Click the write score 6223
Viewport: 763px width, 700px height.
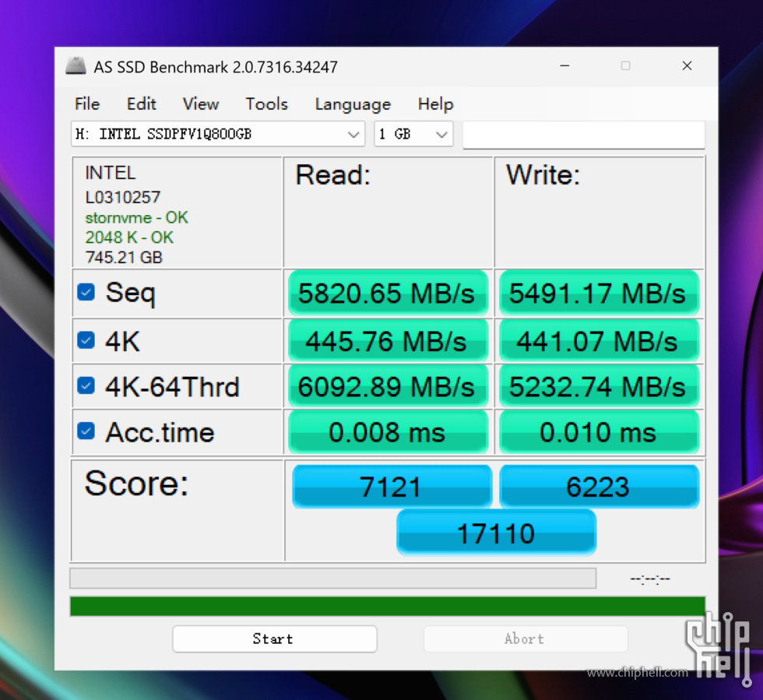599,487
